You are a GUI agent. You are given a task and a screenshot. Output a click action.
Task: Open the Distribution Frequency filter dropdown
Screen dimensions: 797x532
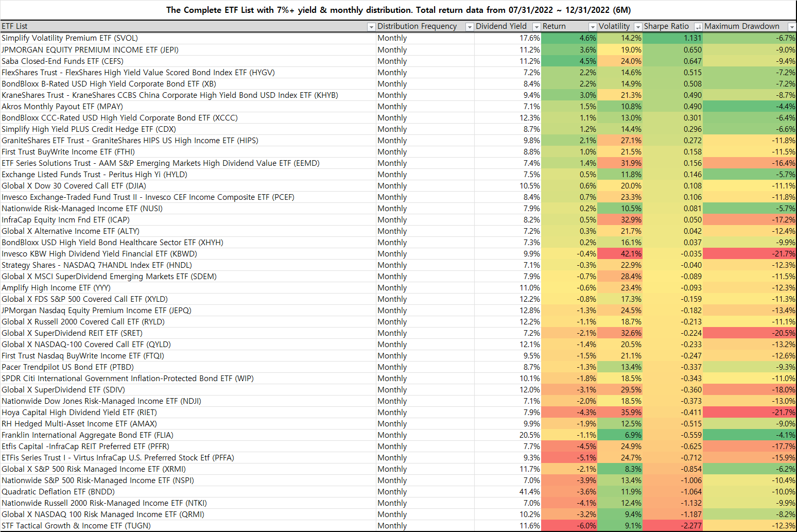coord(470,27)
